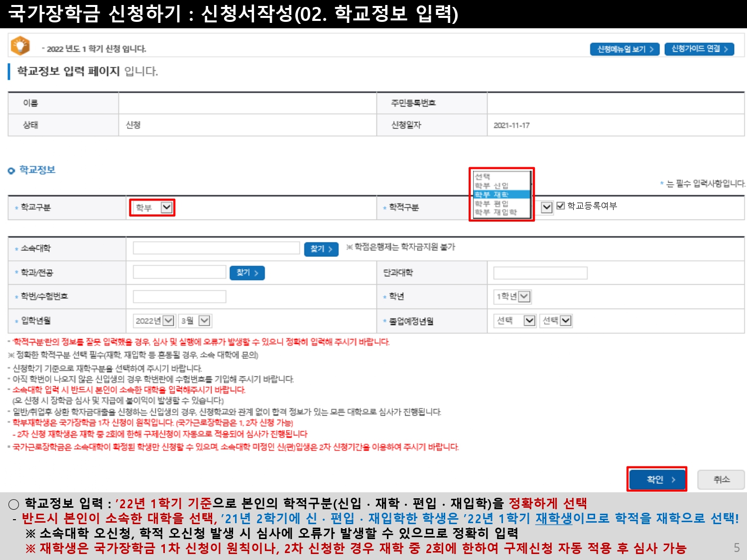Click the 학번/수험번호 input field
The height and width of the screenshot is (560, 747).
point(179,297)
